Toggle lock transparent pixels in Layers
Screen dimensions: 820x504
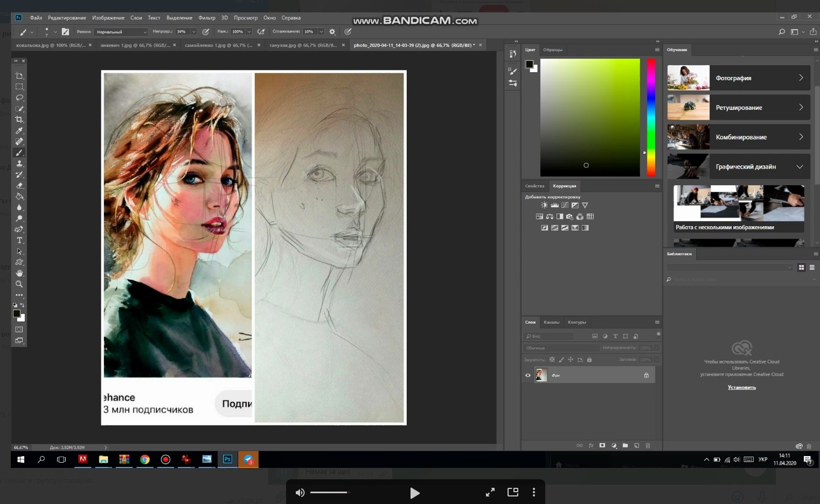(x=552, y=359)
